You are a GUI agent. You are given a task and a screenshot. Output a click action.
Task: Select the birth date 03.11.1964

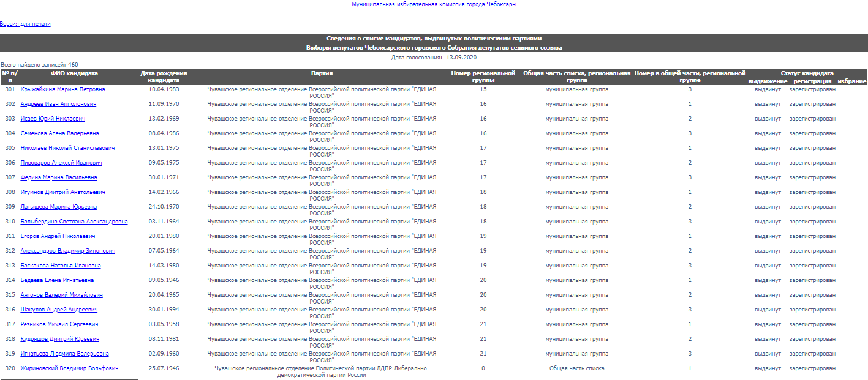pyautogui.click(x=164, y=222)
